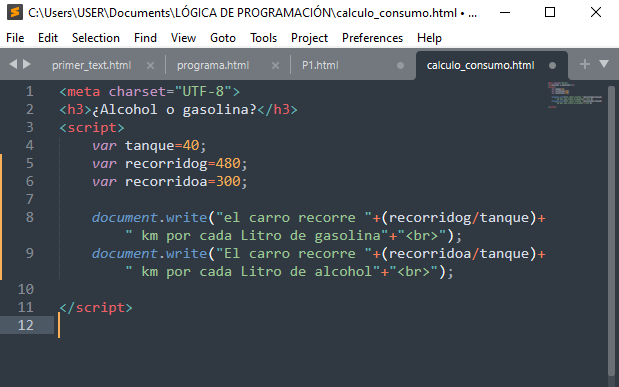Viewport: 619px width, 387px height.
Task: Open the tab list dropdown arrow
Action: pos(604,64)
